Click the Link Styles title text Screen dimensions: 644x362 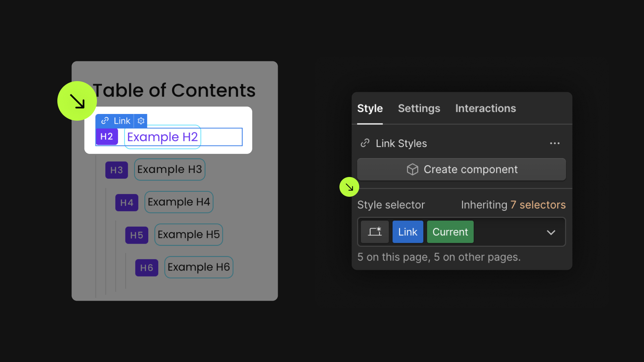pos(401,143)
